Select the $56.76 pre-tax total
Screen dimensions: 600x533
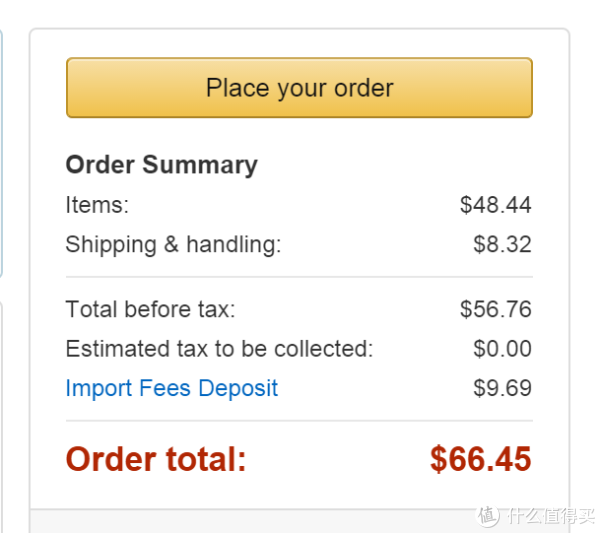tap(496, 309)
